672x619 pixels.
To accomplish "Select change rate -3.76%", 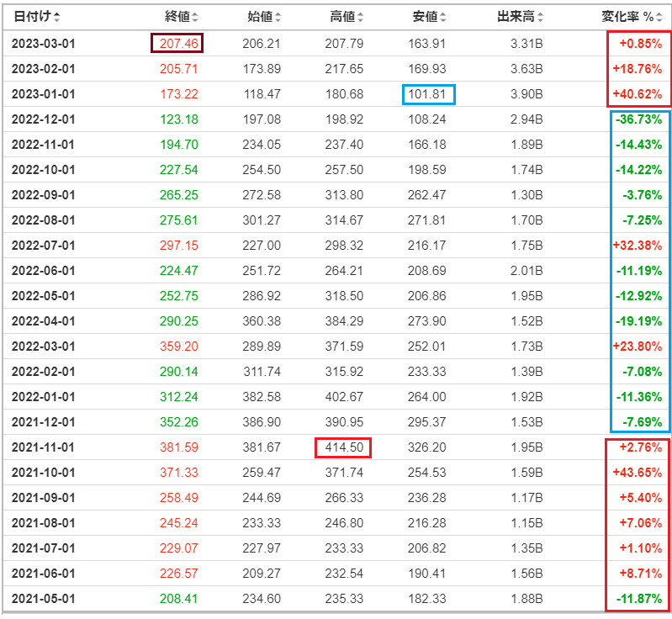I will [x=643, y=195].
